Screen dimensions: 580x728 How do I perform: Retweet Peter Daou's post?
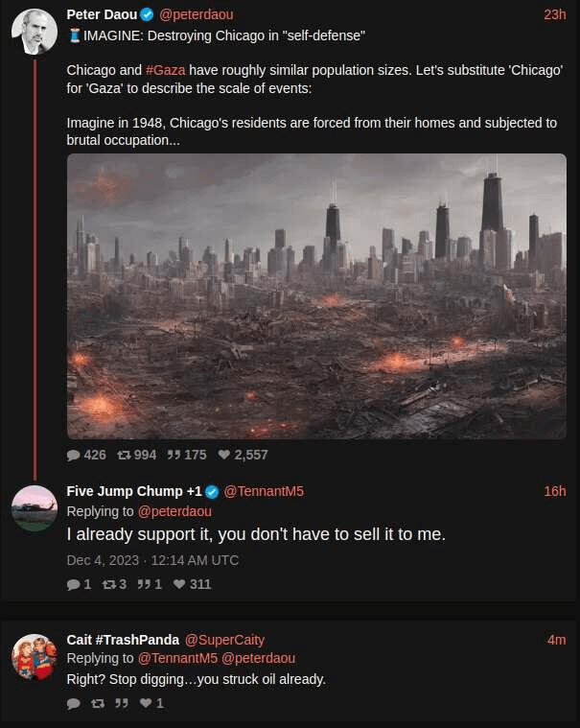pyautogui.click(x=124, y=455)
